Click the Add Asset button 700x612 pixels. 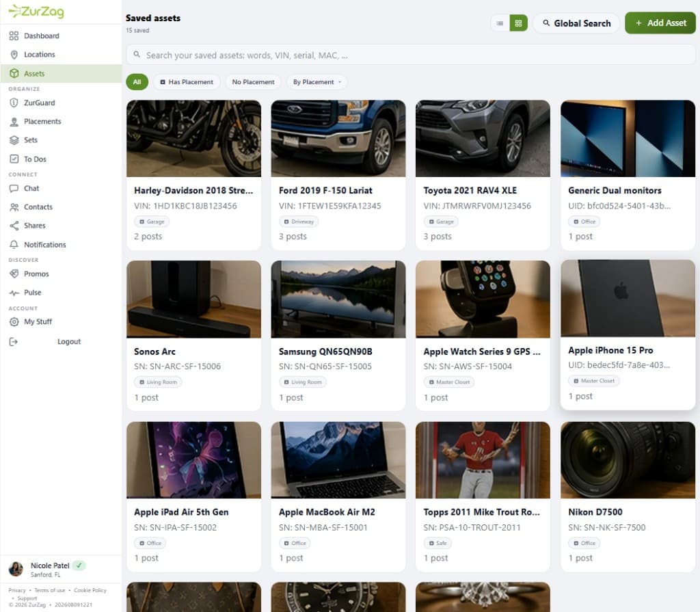[660, 23]
